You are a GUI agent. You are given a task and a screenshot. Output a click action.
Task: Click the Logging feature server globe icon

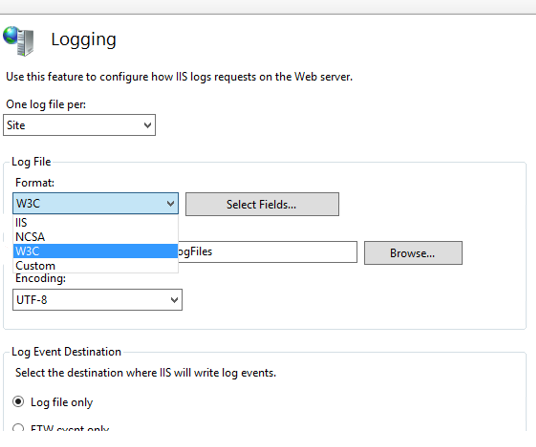19,41
